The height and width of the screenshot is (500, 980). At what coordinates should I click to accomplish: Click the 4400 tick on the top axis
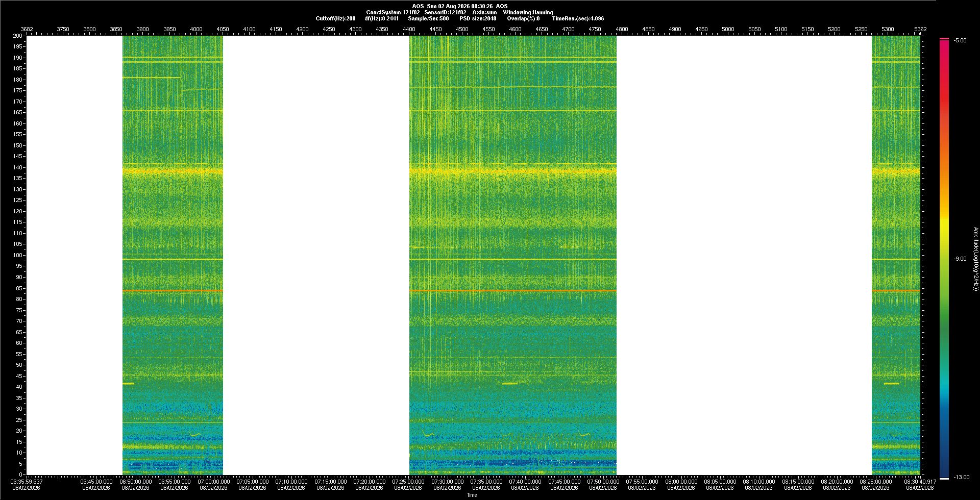pyautogui.click(x=409, y=29)
